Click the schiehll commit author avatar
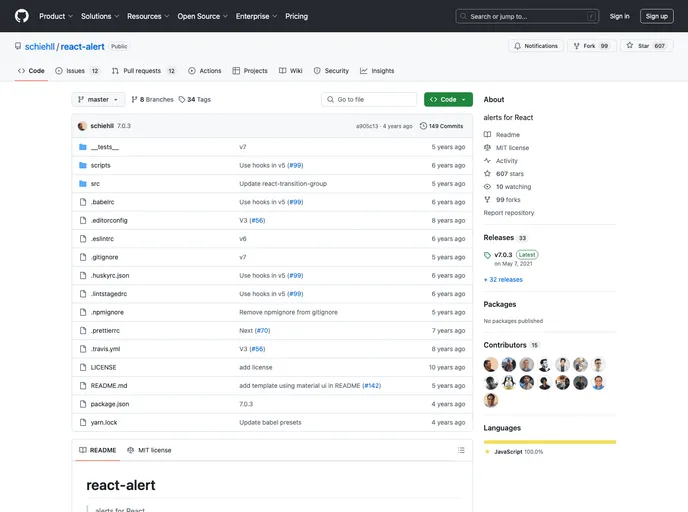The image size is (688, 512). 82,126
